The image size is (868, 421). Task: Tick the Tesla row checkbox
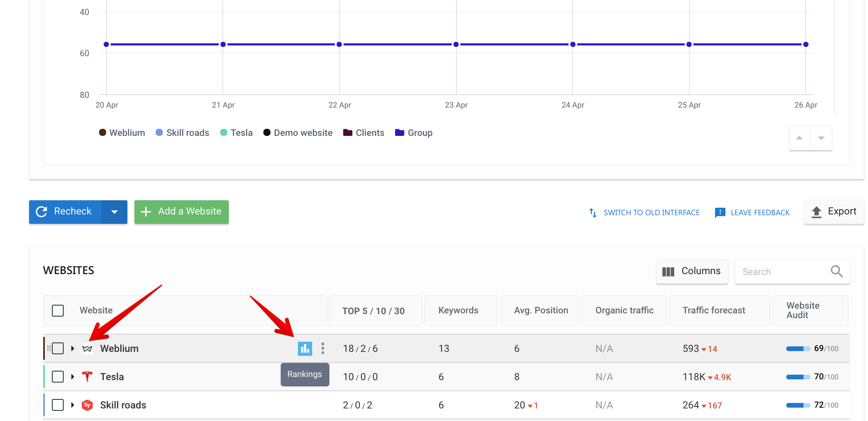click(x=58, y=377)
